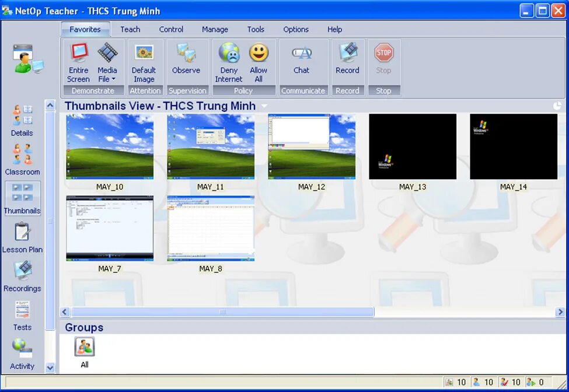Click the Demonstrate group label

pos(93,90)
